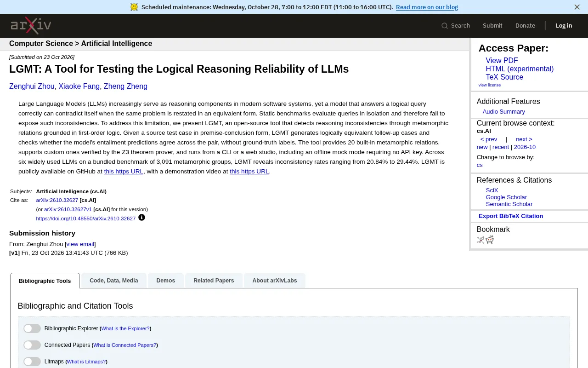The width and height of the screenshot is (588, 368).
Task: Browse recent cs.AI submissions
Action: (501, 147)
